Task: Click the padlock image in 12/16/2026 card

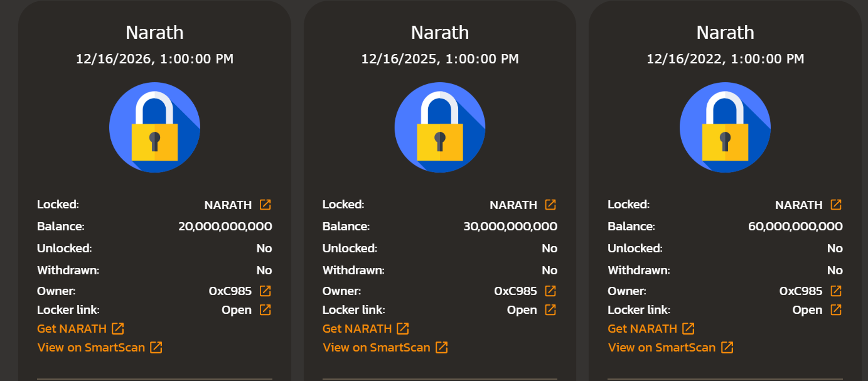Action: [155, 127]
